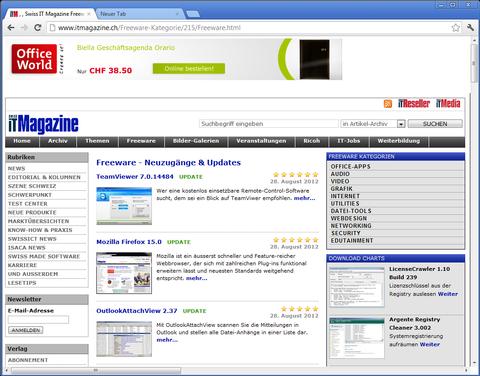Click the TeamViewer star rating

(x=296, y=174)
